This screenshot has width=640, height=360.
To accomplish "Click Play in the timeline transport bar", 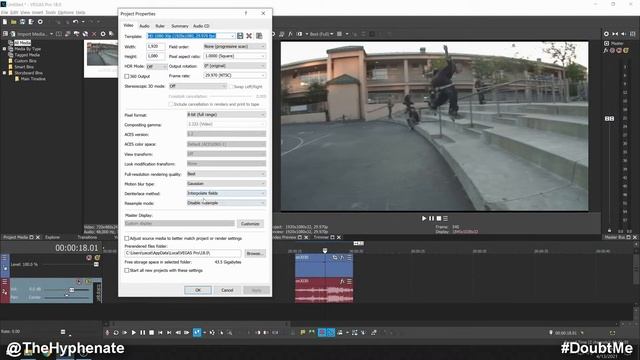I will (133, 333).
